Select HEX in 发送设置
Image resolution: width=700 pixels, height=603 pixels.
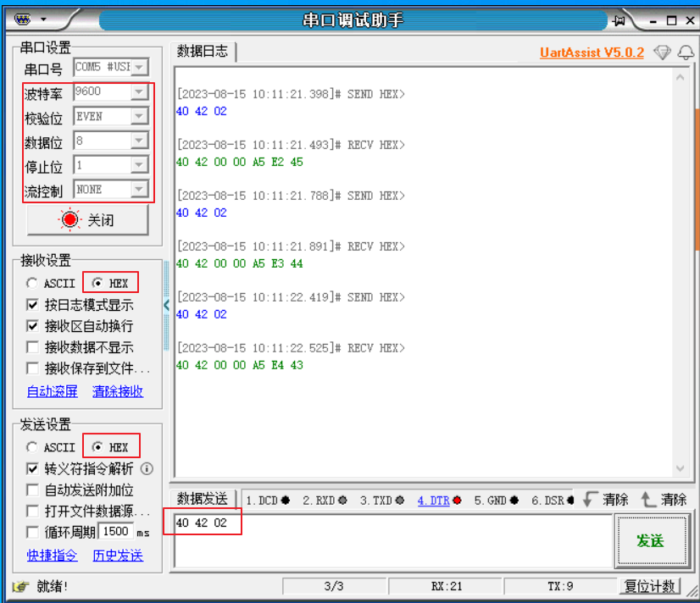(110, 447)
